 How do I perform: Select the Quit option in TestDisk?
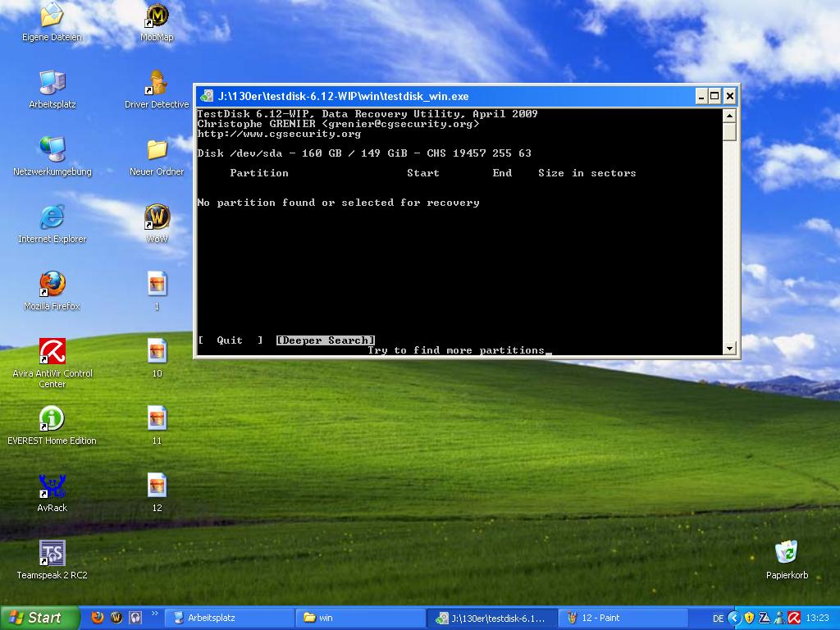[231, 340]
